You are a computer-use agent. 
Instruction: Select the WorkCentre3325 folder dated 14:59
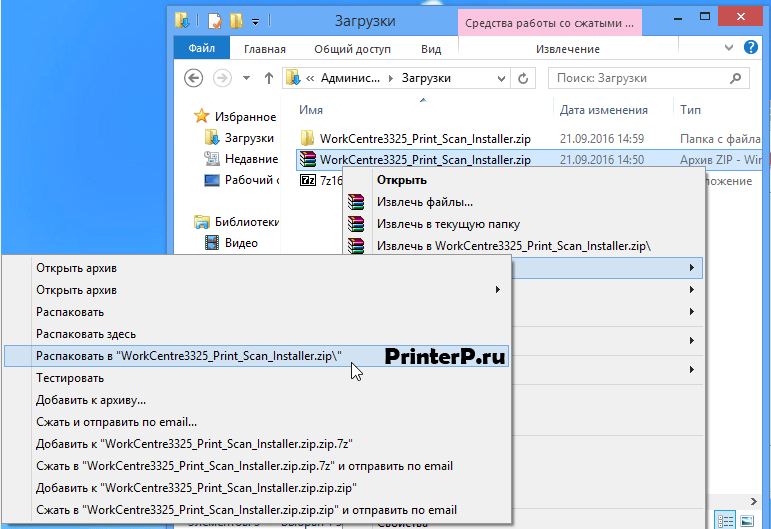(425, 139)
